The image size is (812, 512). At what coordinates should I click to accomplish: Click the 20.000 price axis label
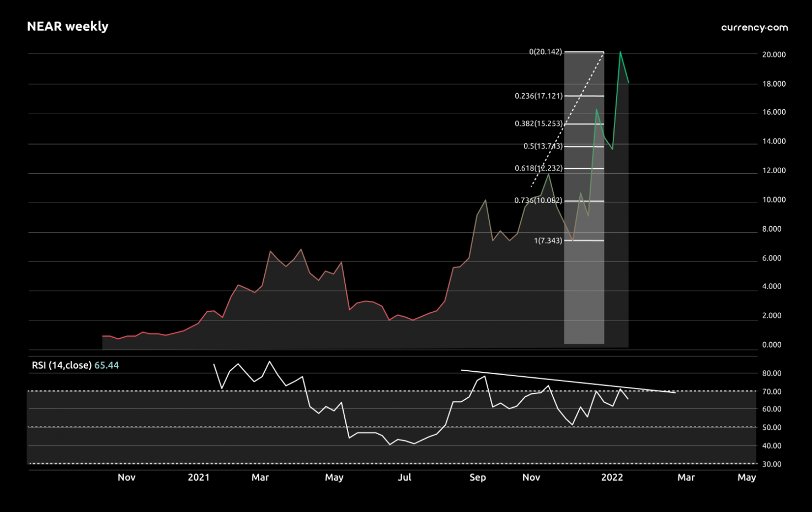coord(774,55)
